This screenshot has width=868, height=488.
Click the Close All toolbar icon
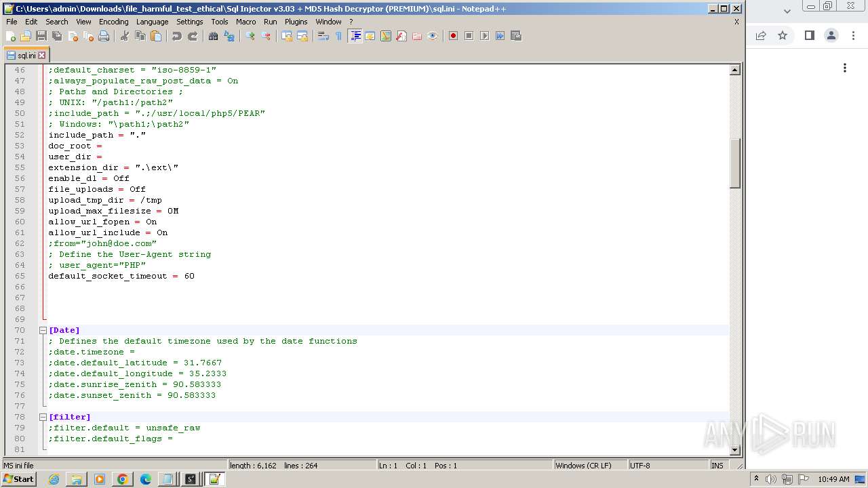coord(88,36)
